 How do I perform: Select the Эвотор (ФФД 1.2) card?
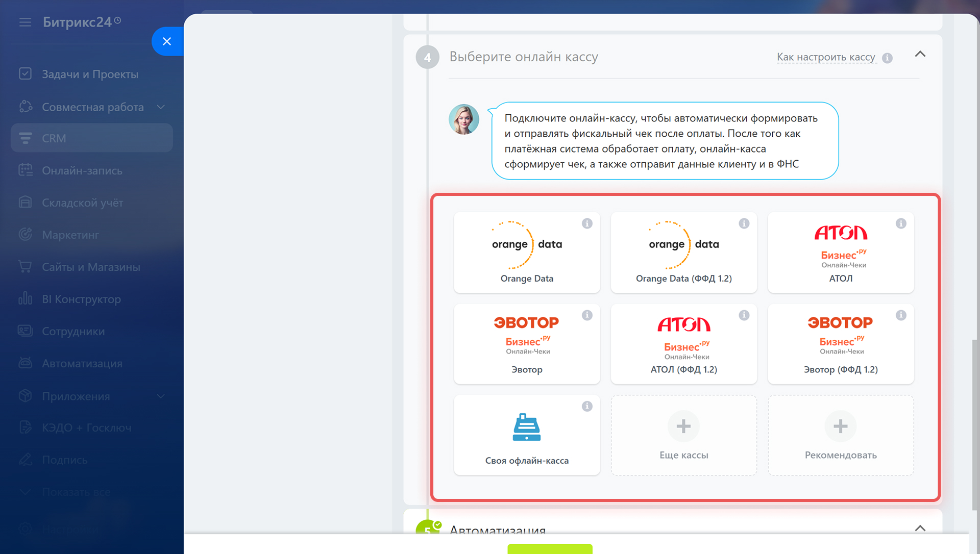841,343
